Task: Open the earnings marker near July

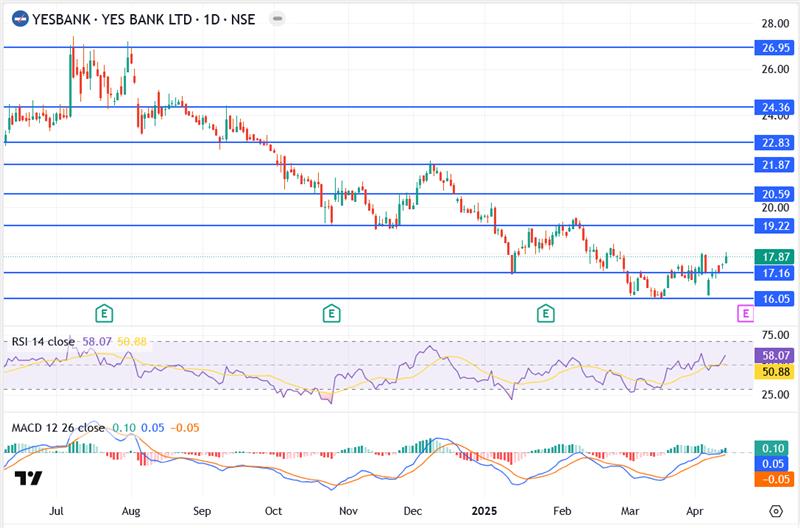Action: click(103, 314)
